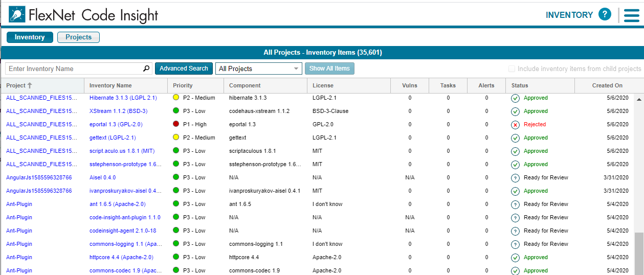The width and height of the screenshot is (644, 275).
Task: Sort by the Status column header
Action: click(540, 85)
